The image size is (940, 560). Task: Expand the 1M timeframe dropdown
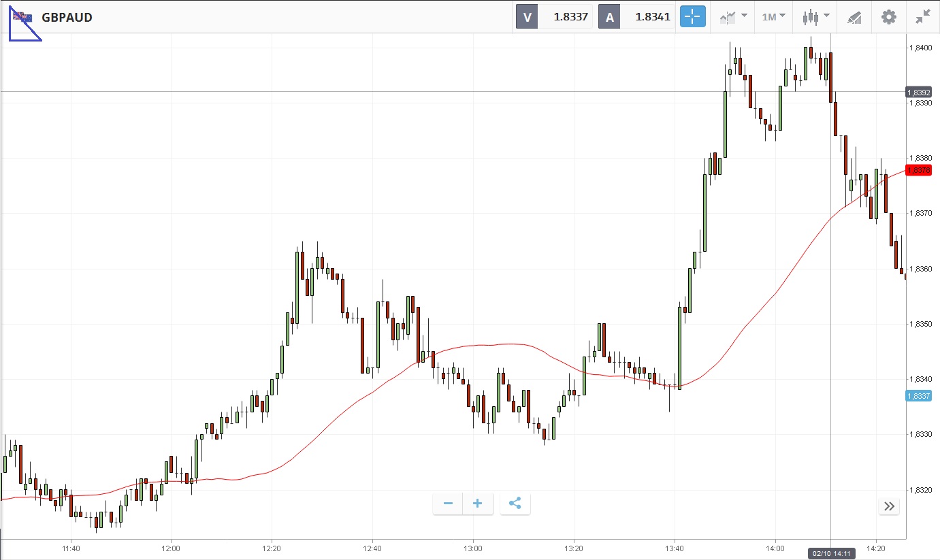[773, 17]
